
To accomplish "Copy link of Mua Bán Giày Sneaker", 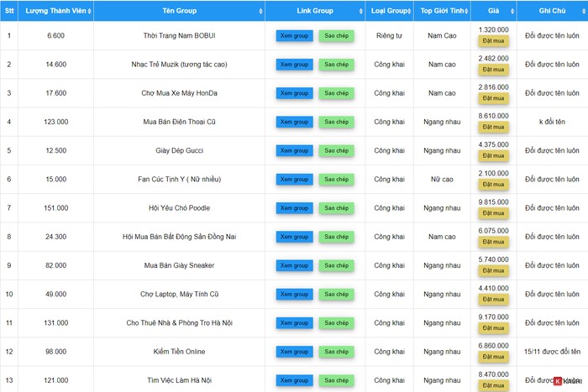I will 336,266.
